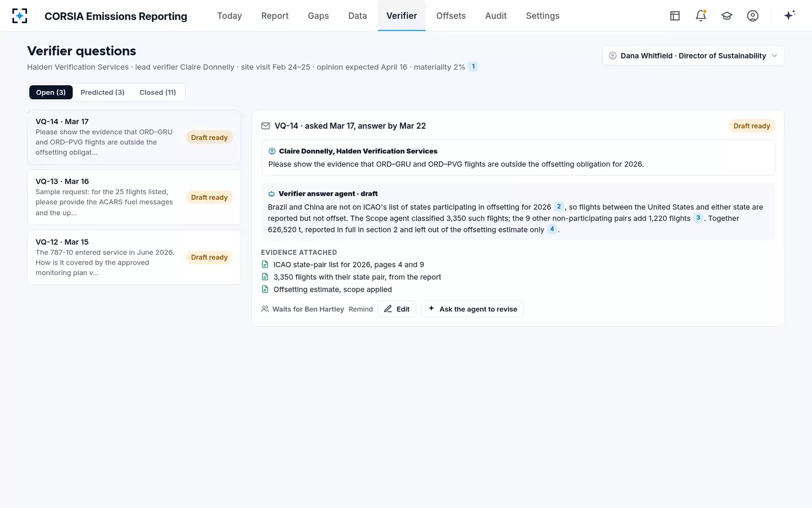Viewport: 812px width, 508px height.
Task: Open the Report tab
Action: coord(275,16)
